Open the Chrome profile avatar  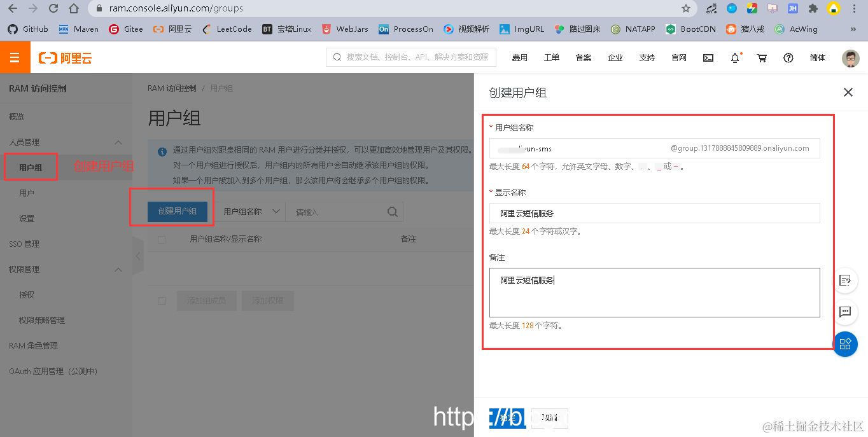834,9
